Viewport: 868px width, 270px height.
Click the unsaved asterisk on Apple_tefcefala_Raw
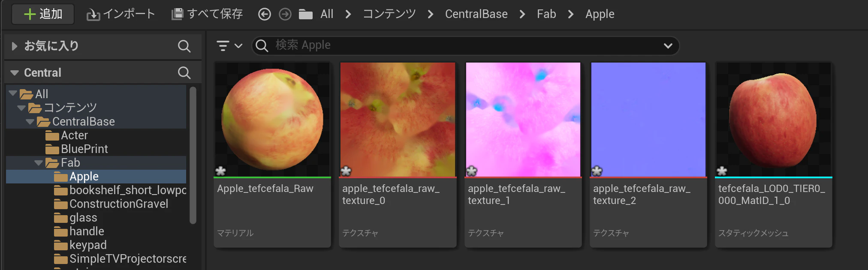pos(220,171)
